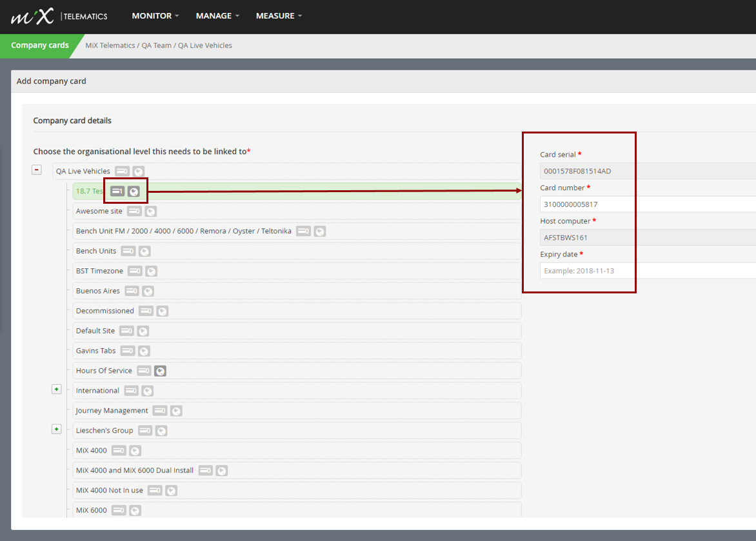The image size is (756, 541).
Task: Expand the International organisation node
Action: click(x=56, y=389)
